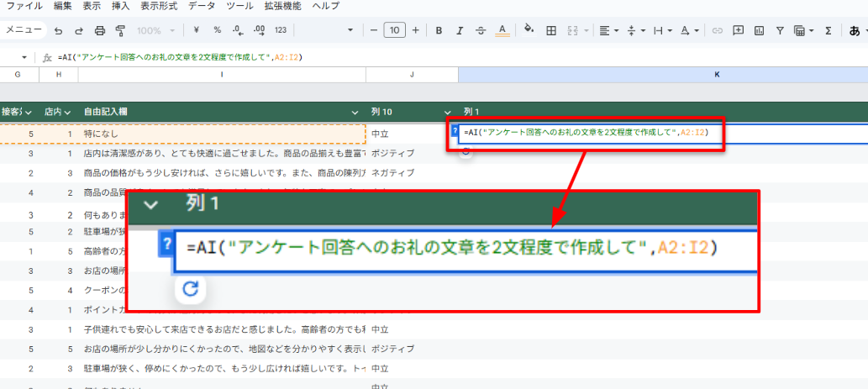Open the table view options icon
This screenshot has height=389, width=868.
coord(799,30)
